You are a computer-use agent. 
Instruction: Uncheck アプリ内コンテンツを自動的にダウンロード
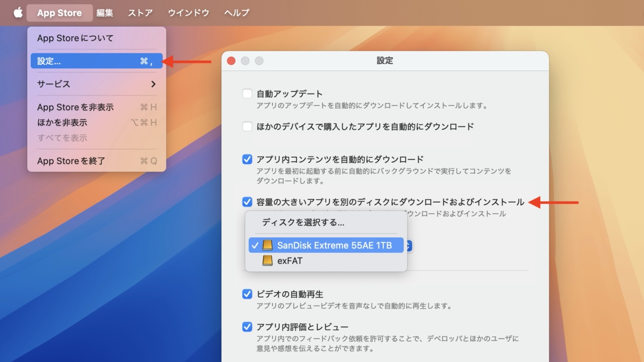(x=247, y=159)
